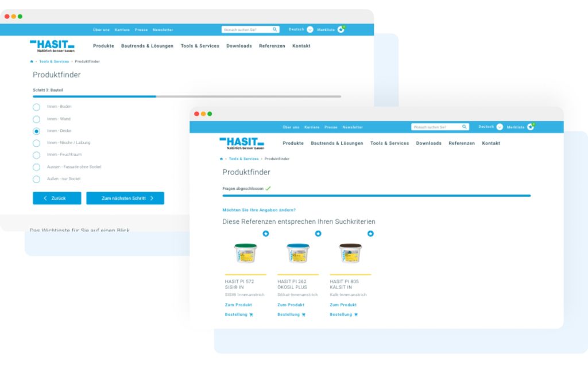588x366 pixels.
Task: Click Presse in the results window
Action: 331,127
